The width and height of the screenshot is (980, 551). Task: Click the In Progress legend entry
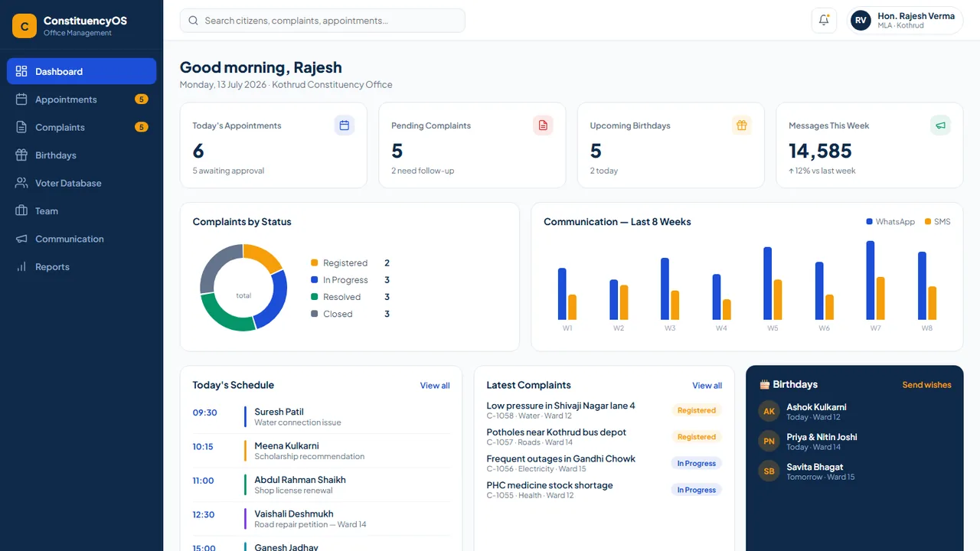click(x=351, y=280)
